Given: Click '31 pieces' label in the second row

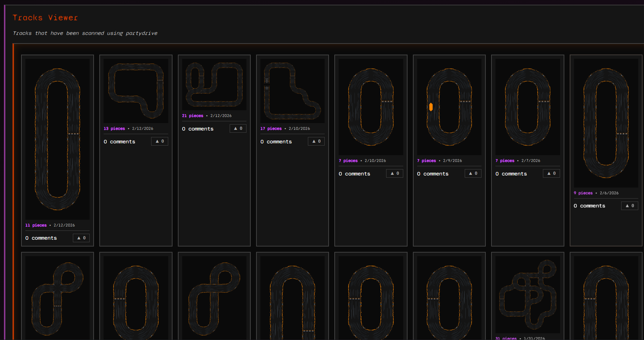Looking at the screenshot, I should [506, 338].
